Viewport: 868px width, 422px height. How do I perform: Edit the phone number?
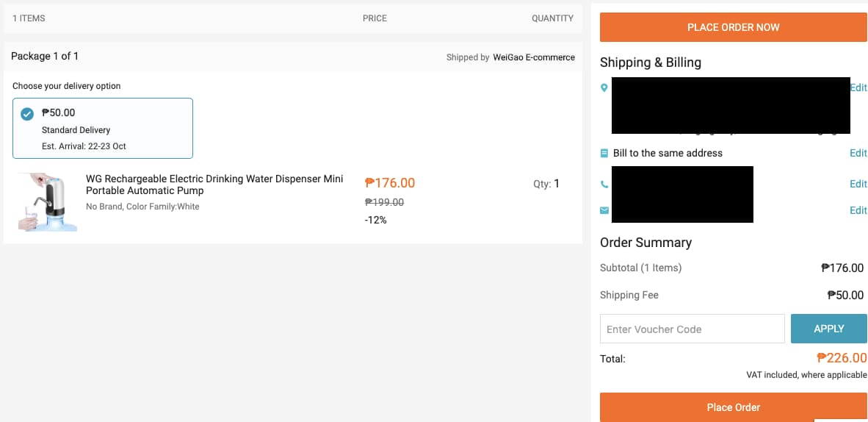pos(858,184)
